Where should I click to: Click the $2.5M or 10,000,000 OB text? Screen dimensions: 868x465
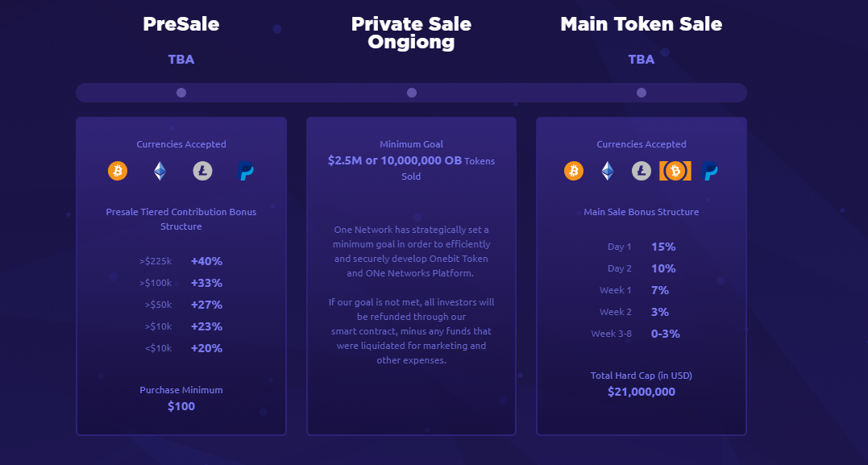coord(395,161)
